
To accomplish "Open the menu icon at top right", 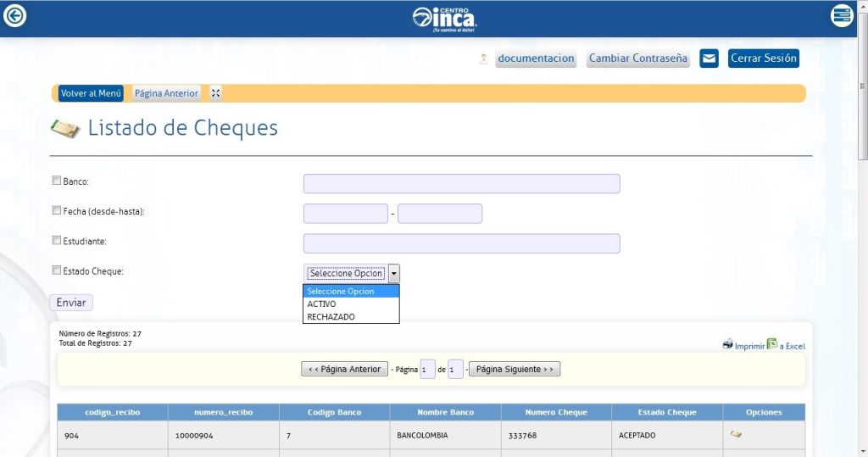I will (x=842, y=16).
